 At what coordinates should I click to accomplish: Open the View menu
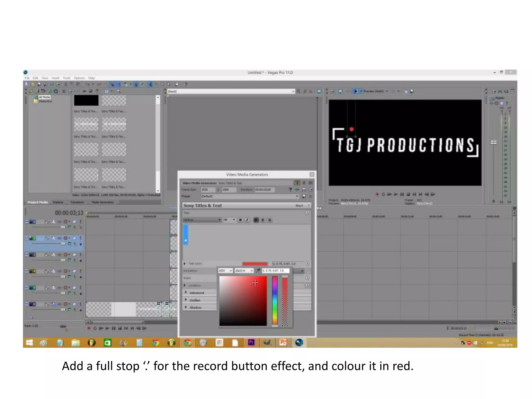point(45,78)
